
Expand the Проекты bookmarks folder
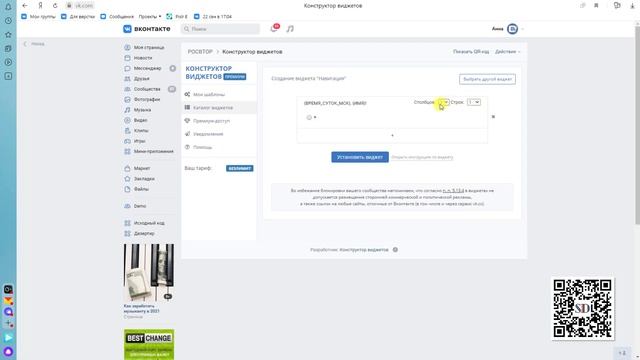point(150,17)
